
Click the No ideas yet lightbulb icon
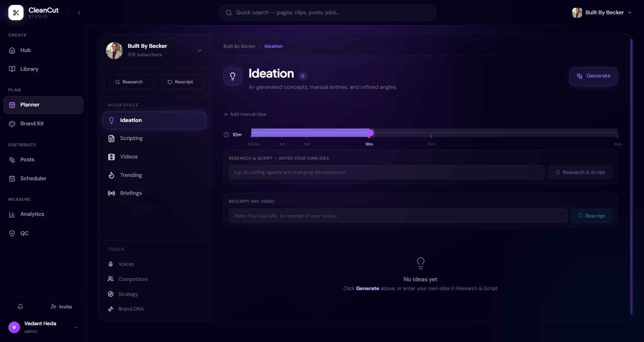[421, 263]
